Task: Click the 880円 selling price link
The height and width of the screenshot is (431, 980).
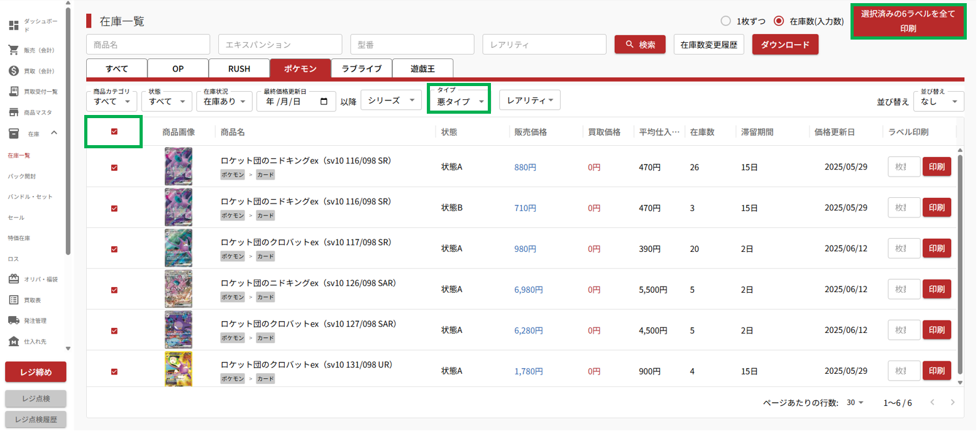Action: coord(525,167)
